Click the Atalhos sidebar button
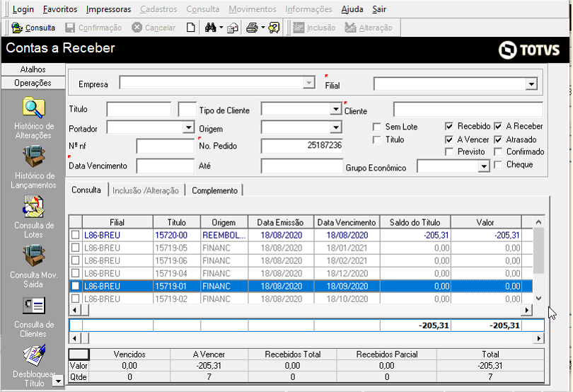Image resolution: width=573 pixels, height=392 pixels. click(33, 69)
